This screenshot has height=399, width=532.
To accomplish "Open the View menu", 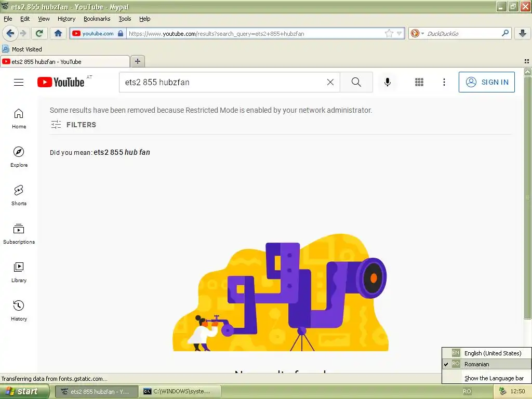I will (x=44, y=19).
